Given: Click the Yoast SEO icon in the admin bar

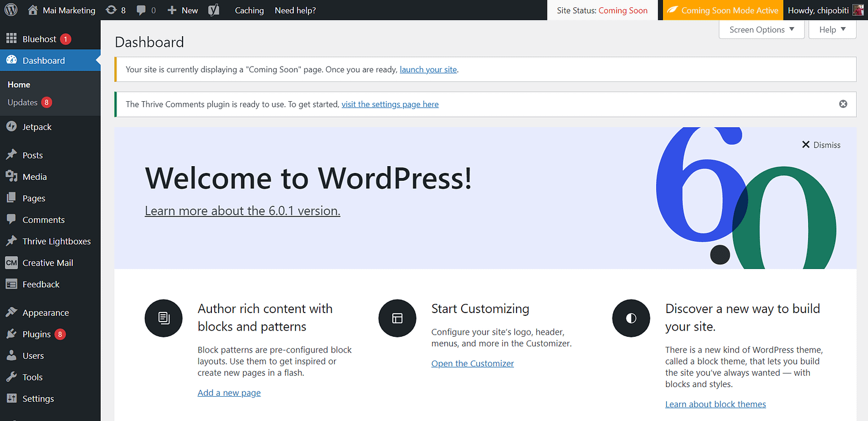Looking at the screenshot, I should pyautogui.click(x=214, y=10).
